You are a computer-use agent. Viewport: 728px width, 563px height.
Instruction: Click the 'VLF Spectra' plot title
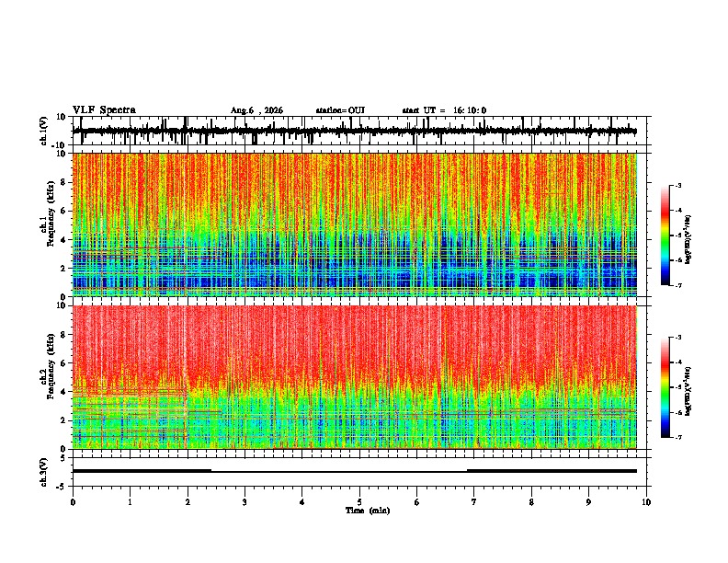pyautogui.click(x=104, y=109)
